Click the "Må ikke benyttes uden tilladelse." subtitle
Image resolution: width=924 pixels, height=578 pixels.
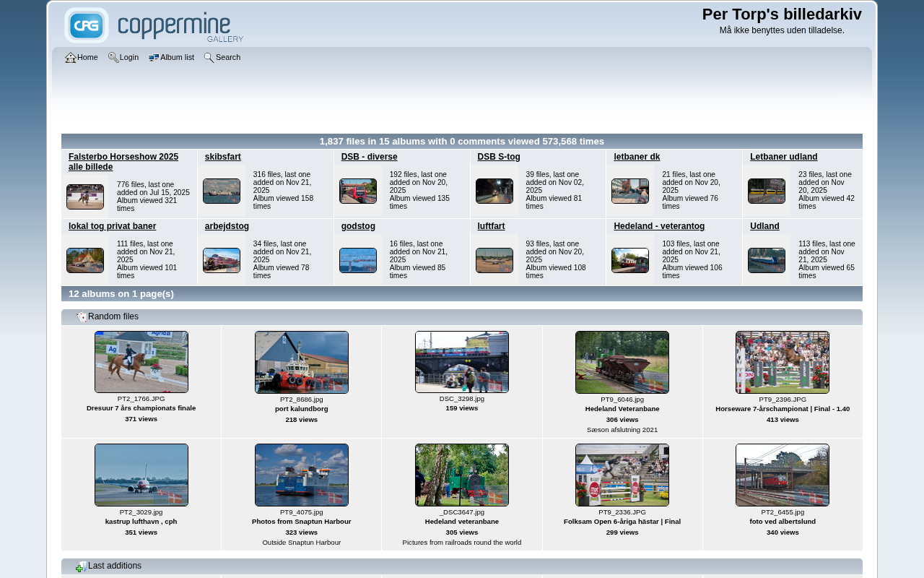click(x=782, y=30)
